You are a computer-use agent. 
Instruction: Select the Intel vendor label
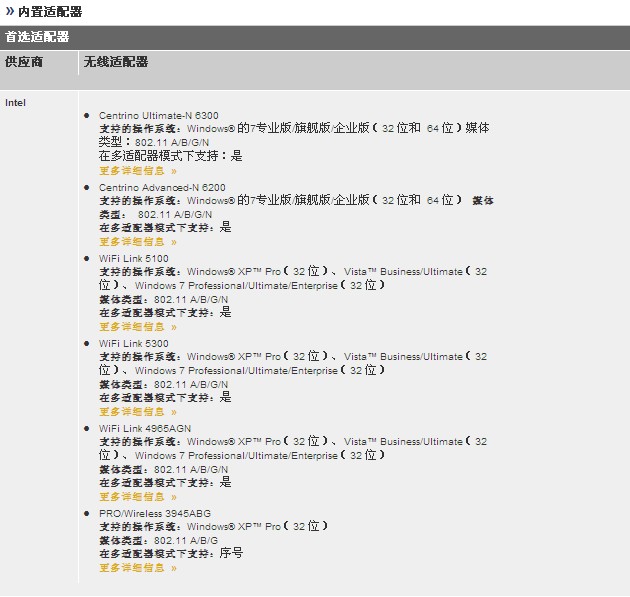[16, 102]
